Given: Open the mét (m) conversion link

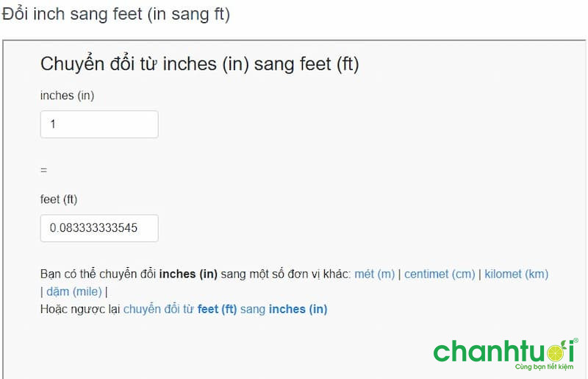Looking at the screenshot, I should click(x=375, y=274).
